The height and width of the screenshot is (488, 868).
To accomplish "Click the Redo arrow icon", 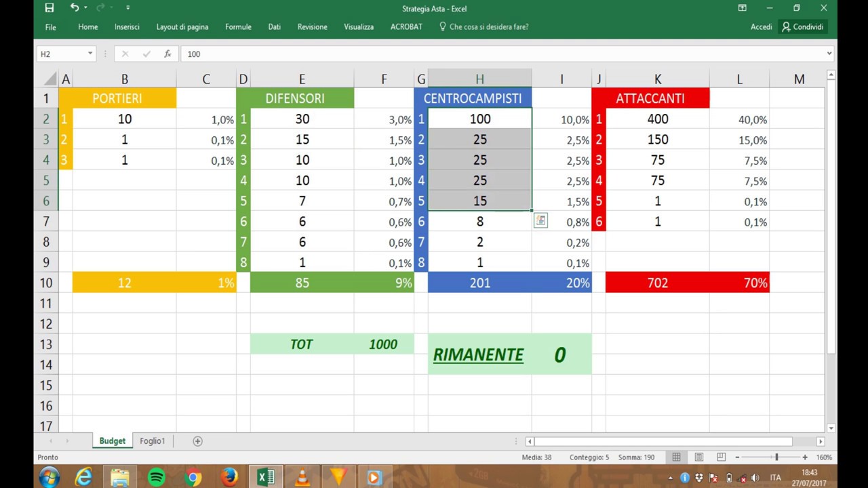I will coord(100,8).
